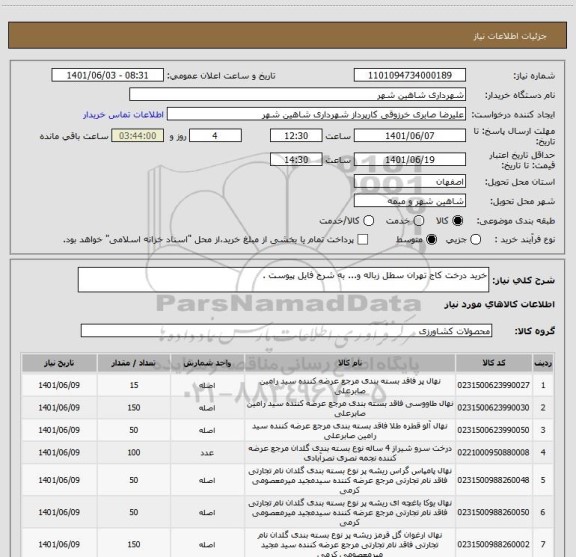Image resolution: width=576 pixels, height=557 pixels.
Task: Click item name نهال ارغوان گل قرمز
Action: [x=350, y=545]
